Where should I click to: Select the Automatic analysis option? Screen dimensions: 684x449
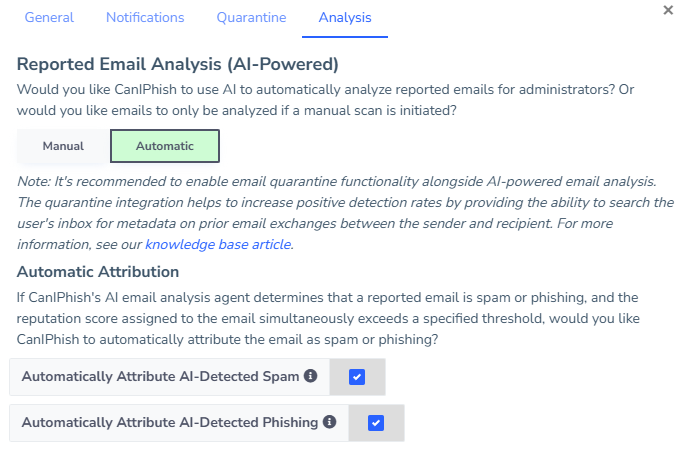[165, 146]
